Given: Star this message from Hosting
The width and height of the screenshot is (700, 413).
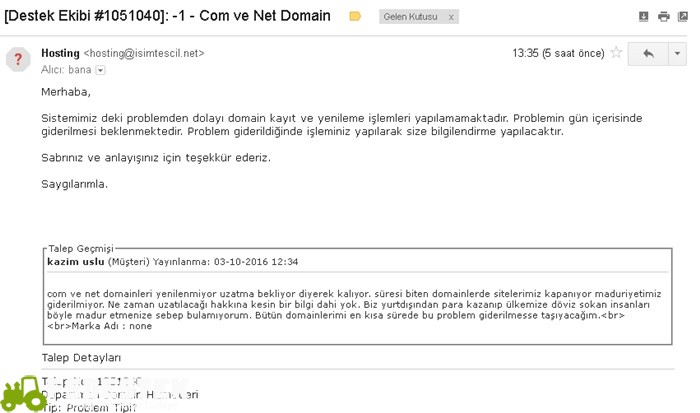Looking at the screenshot, I should (x=616, y=53).
